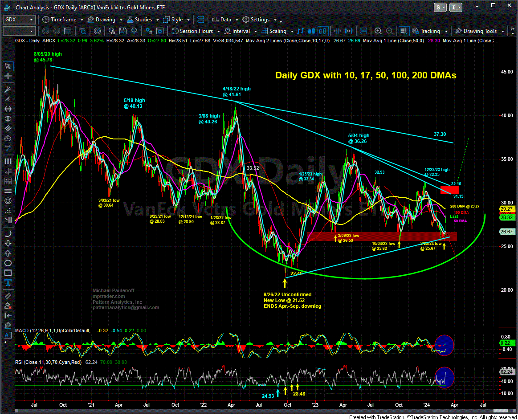Click the S symbol link button
This screenshot has width=518, height=420.
[x=440, y=7]
